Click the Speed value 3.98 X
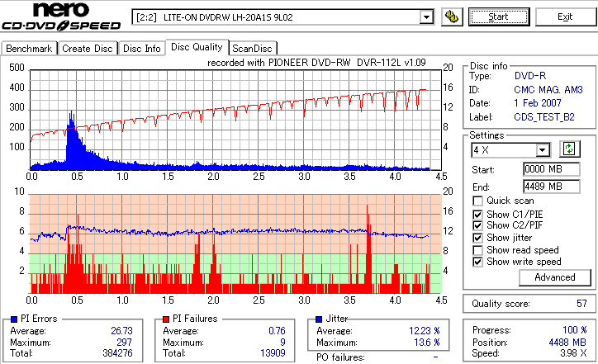The width and height of the screenshot is (598, 364). click(573, 353)
